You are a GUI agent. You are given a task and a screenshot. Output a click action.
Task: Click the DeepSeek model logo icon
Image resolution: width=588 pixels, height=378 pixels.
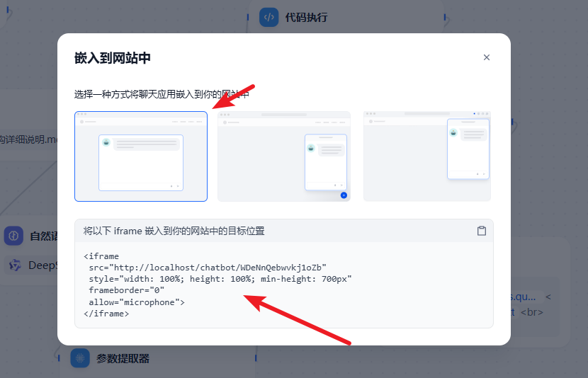pos(14,265)
